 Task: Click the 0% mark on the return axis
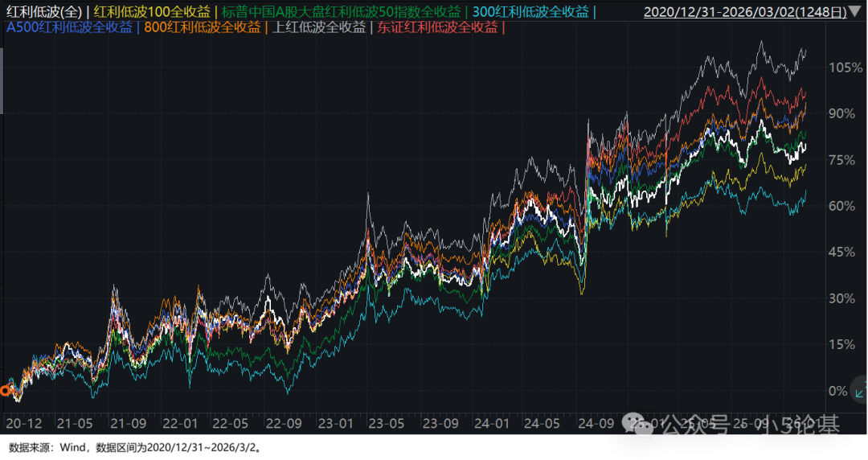pyautogui.click(x=838, y=391)
